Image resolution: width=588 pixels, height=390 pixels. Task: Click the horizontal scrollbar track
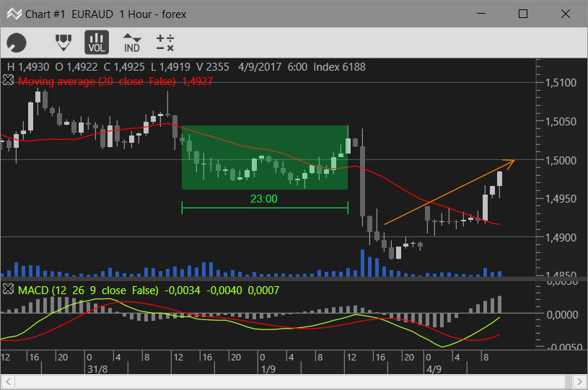pyautogui.click(x=289, y=384)
